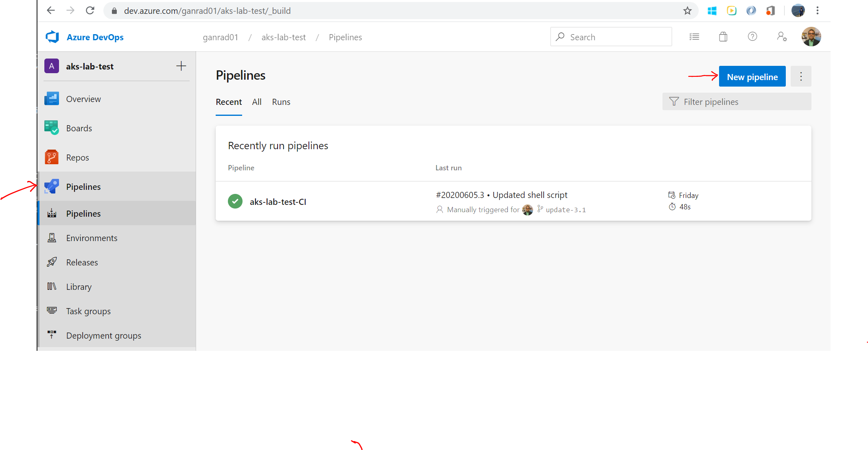Image resolution: width=868 pixels, height=450 pixels.
Task: Open Task groups in sidebar
Action: coord(88,311)
